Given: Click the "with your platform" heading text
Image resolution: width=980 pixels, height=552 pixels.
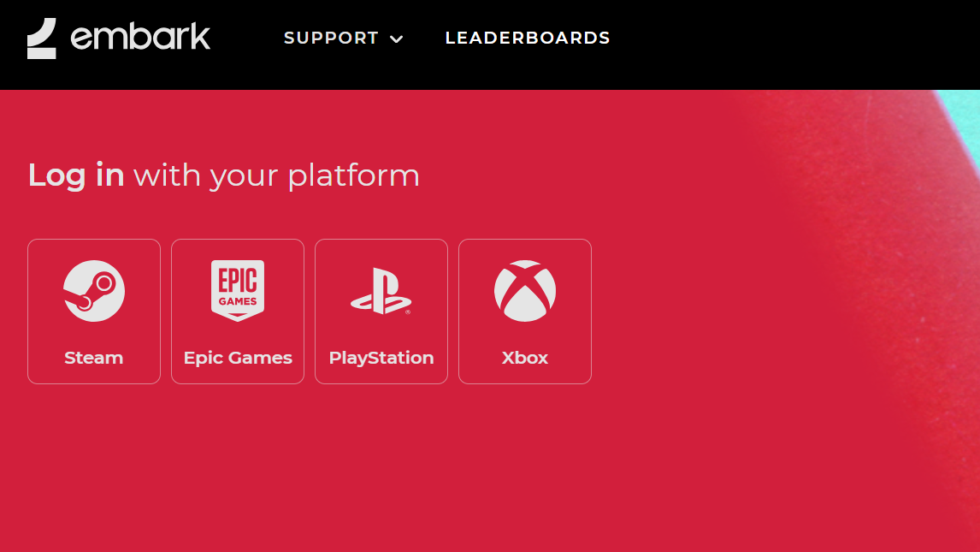Looking at the screenshot, I should [276, 176].
